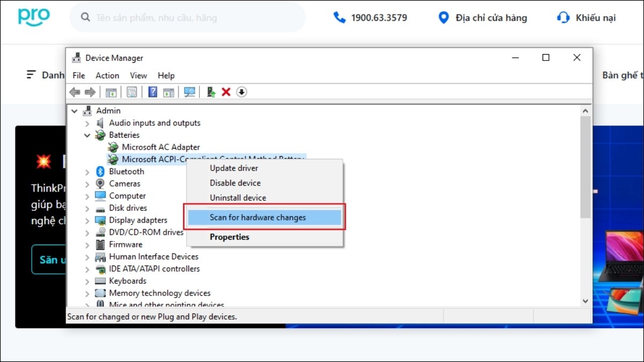Select the Disk drives label

click(128, 208)
